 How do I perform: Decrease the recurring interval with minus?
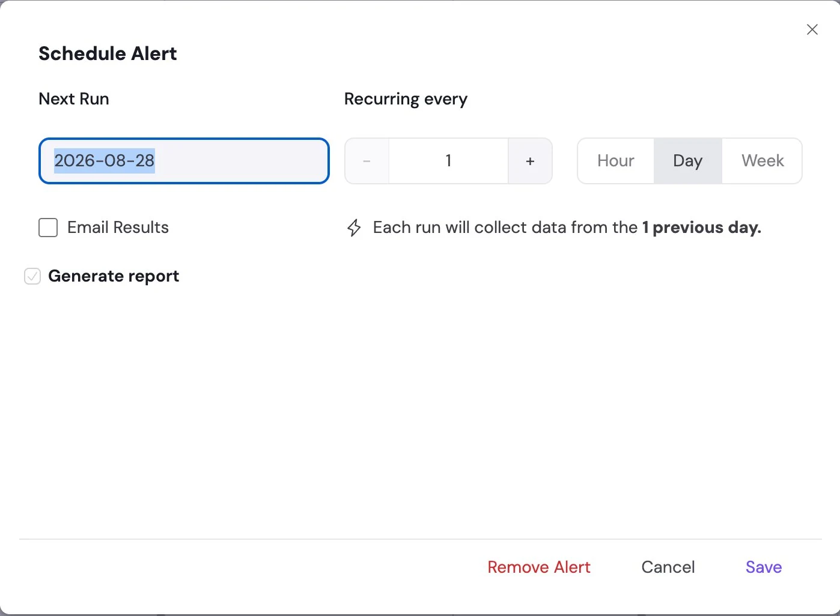[x=367, y=161]
